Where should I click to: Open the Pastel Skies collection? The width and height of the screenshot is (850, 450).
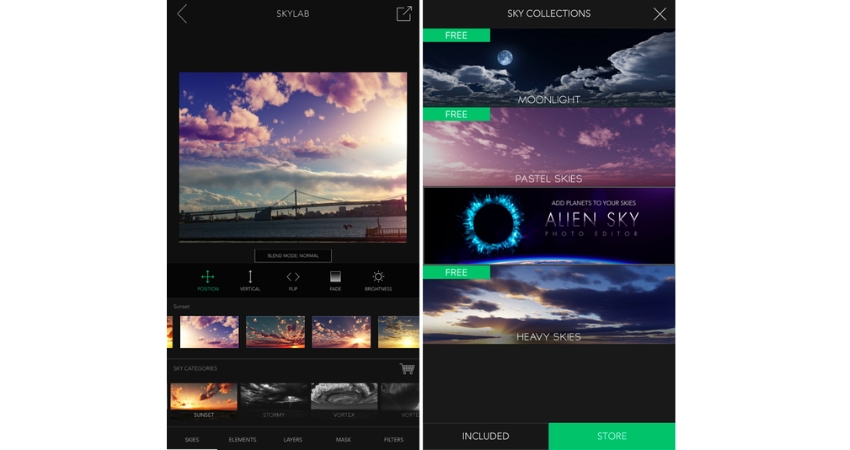pyautogui.click(x=548, y=148)
